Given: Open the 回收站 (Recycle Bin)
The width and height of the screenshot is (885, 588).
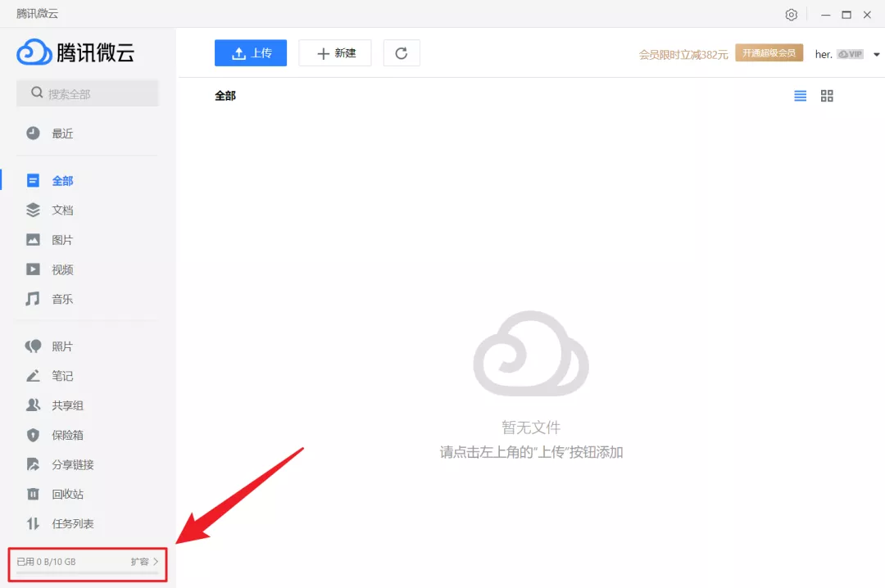Looking at the screenshot, I should point(66,494).
